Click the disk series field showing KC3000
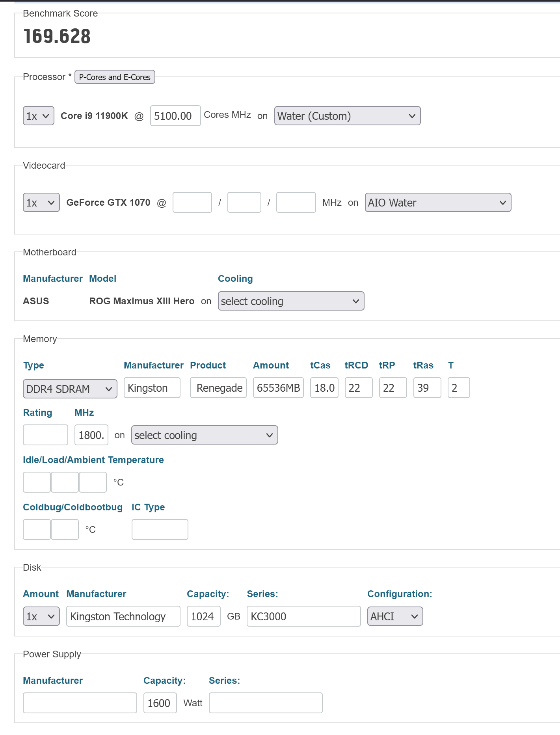560x735 pixels. click(x=303, y=616)
